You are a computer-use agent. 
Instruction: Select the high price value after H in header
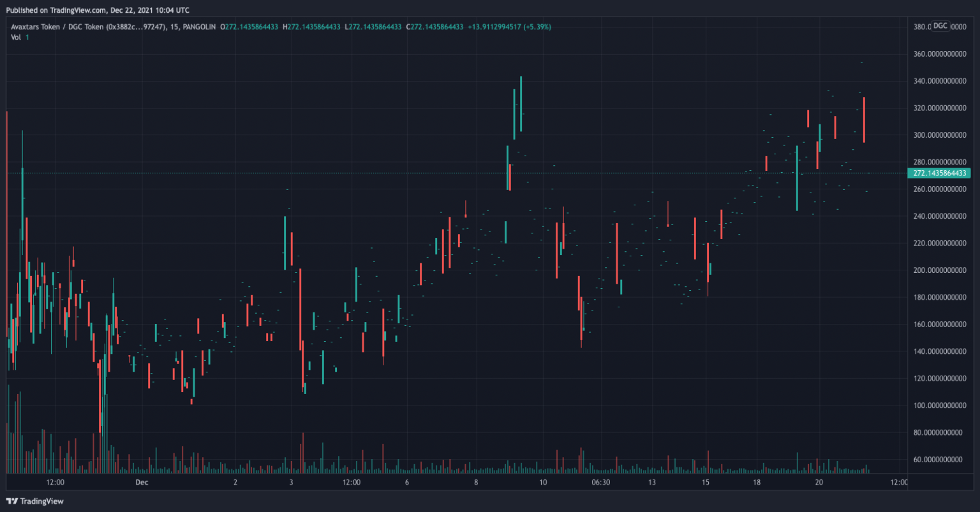pos(316,27)
